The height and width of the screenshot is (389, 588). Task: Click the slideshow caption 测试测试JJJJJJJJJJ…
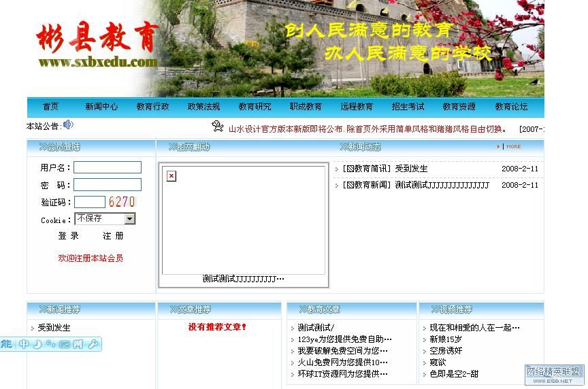243,278
